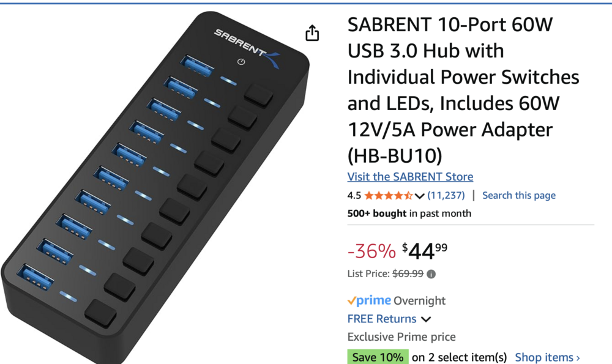
Task: Expand the FREE Returns chevron arrow
Action: [426, 319]
